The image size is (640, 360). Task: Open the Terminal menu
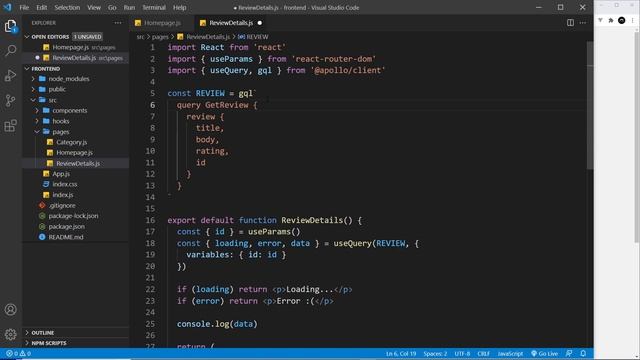click(x=154, y=7)
